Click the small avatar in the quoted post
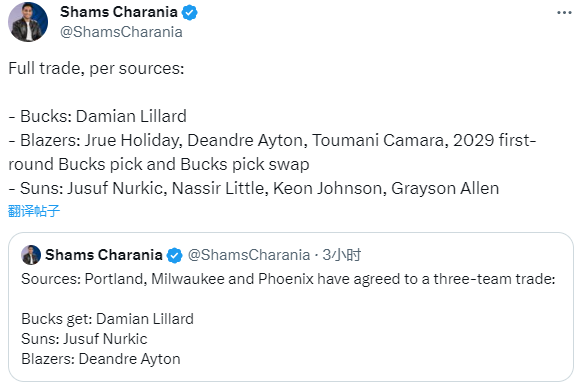Image resolution: width=582 pixels, height=384 pixels. (x=31, y=255)
